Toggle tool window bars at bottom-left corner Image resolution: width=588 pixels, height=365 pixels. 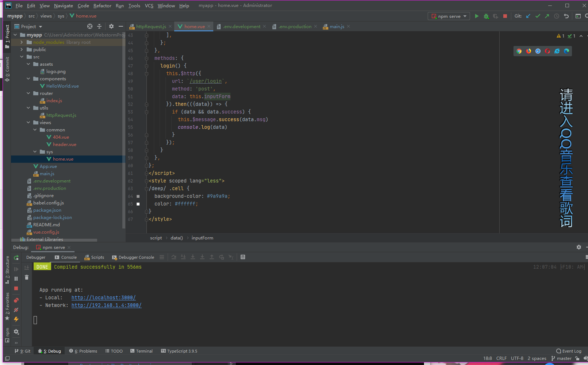click(x=7, y=358)
